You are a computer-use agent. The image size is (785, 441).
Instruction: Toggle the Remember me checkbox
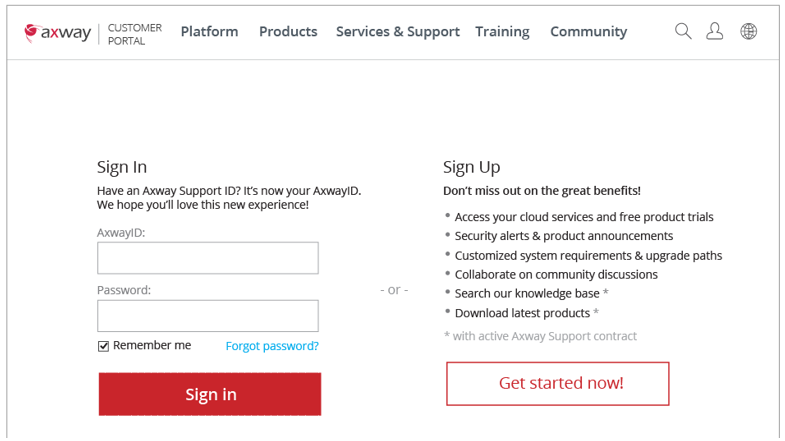(x=103, y=346)
